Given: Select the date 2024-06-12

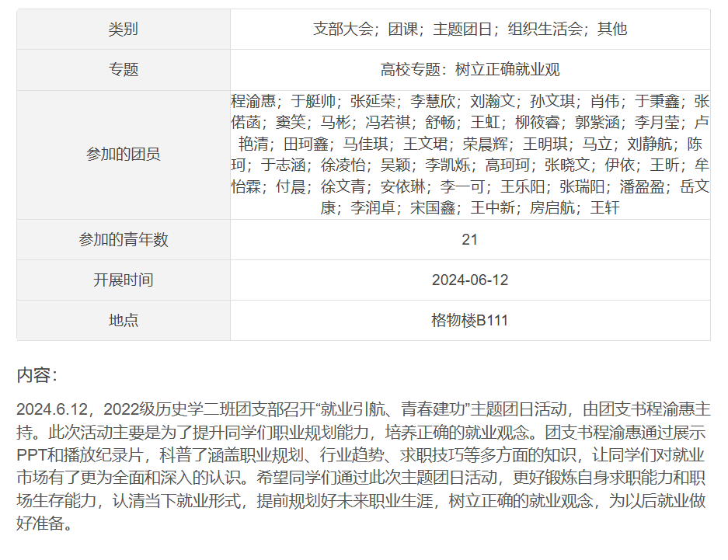Looking at the screenshot, I should [x=469, y=280].
